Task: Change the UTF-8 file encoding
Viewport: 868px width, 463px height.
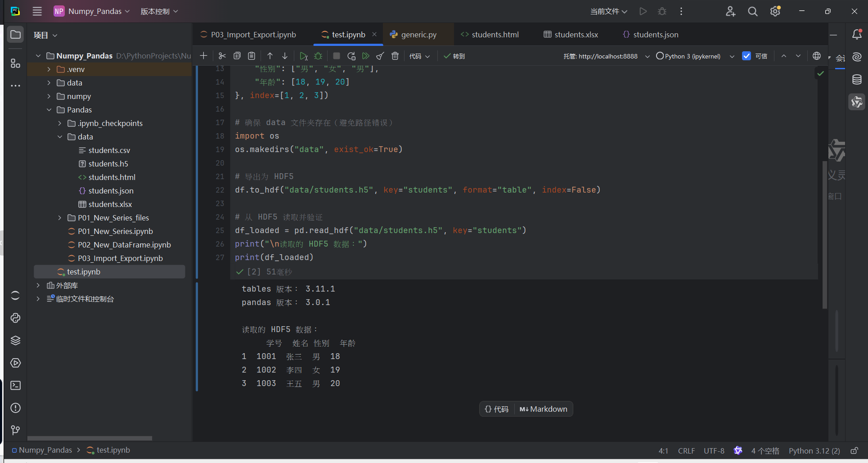Action: point(714,450)
